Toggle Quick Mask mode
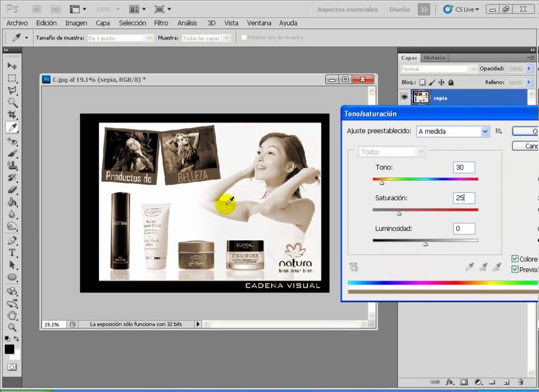The image size is (539, 392). pyautogui.click(x=11, y=367)
